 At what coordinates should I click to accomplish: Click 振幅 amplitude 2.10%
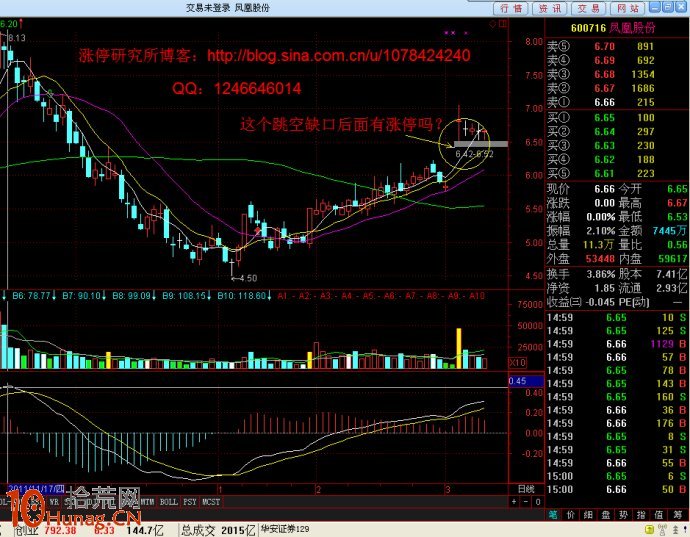pyautogui.click(x=601, y=231)
